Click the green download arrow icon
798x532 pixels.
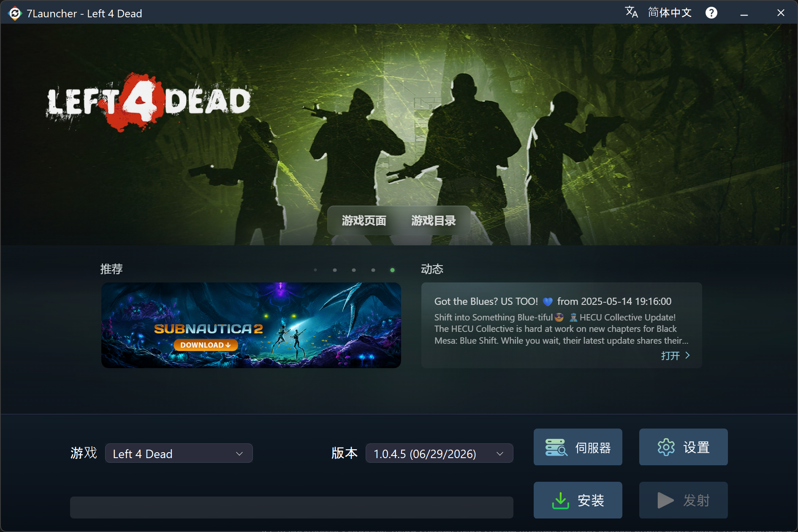[x=561, y=501]
